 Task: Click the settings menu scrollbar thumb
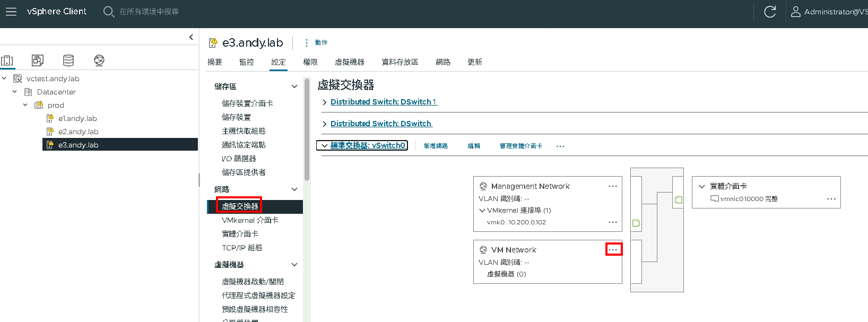pyautogui.click(x=307, y=129)
